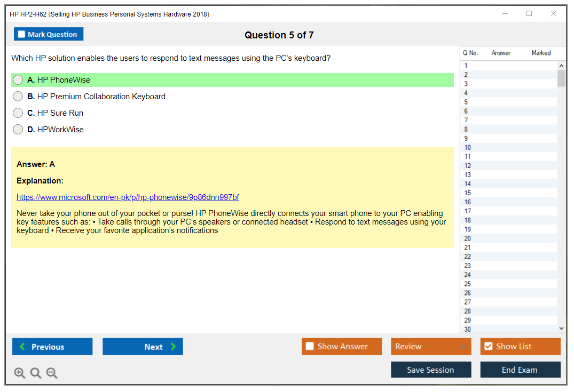Select answer A. HP PhoneWise
The image size is (574, 392).
pyautogui.click(x=18, y=80)
